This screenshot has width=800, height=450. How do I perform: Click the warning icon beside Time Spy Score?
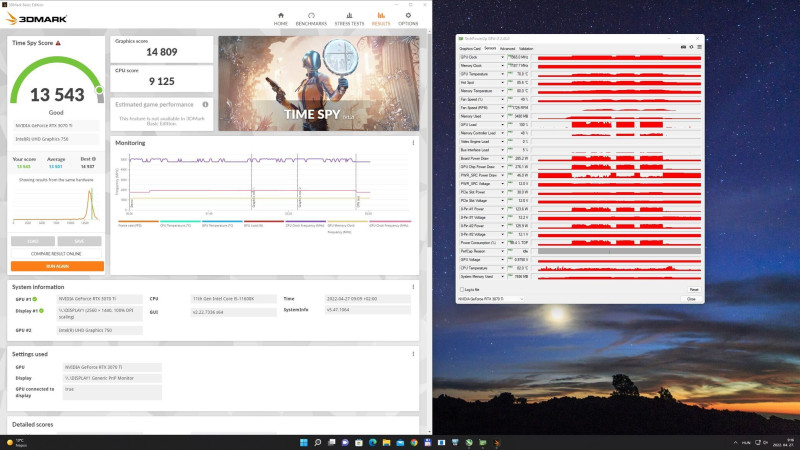pyautogui.click(x=58, y=43)
